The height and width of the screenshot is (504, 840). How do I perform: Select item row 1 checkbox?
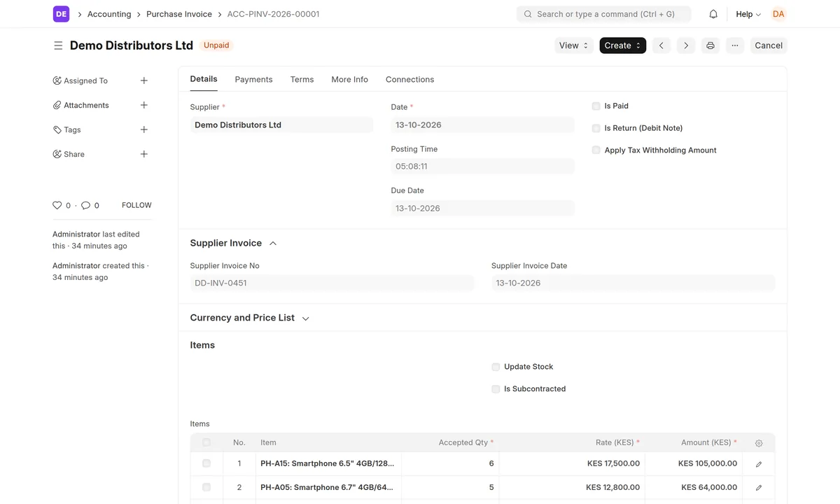coord(206,463)
